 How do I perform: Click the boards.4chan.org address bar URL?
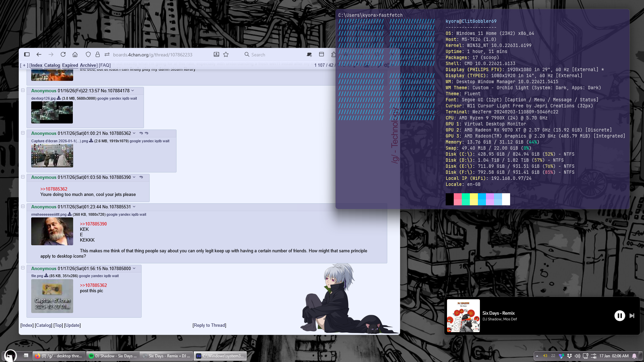(153, 55)
